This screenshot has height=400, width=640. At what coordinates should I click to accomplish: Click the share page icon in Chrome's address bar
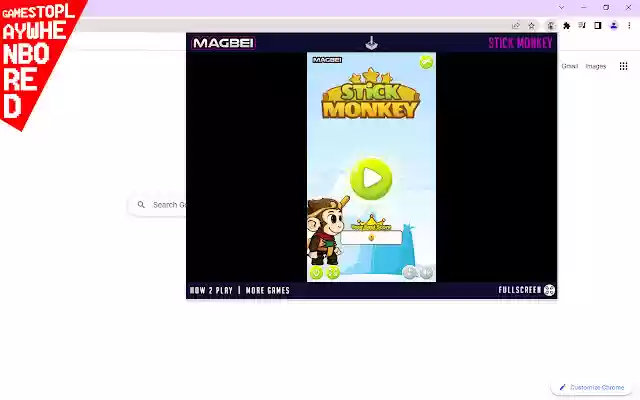(516, 26)
